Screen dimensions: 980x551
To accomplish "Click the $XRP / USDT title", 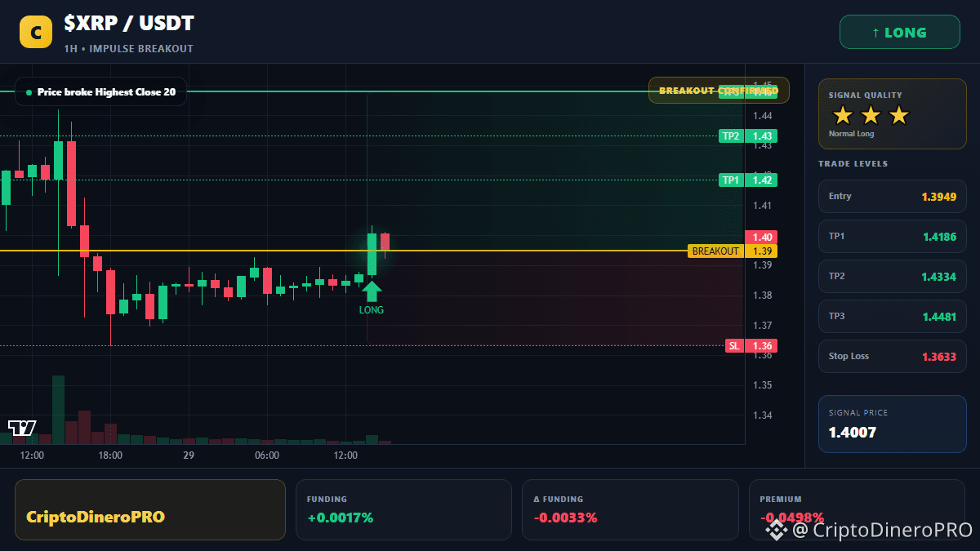I will point(129,24).
